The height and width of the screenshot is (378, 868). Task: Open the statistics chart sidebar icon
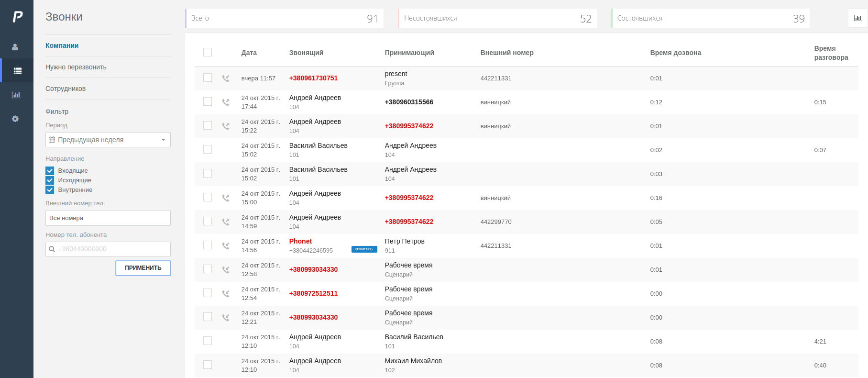(16, 95)
